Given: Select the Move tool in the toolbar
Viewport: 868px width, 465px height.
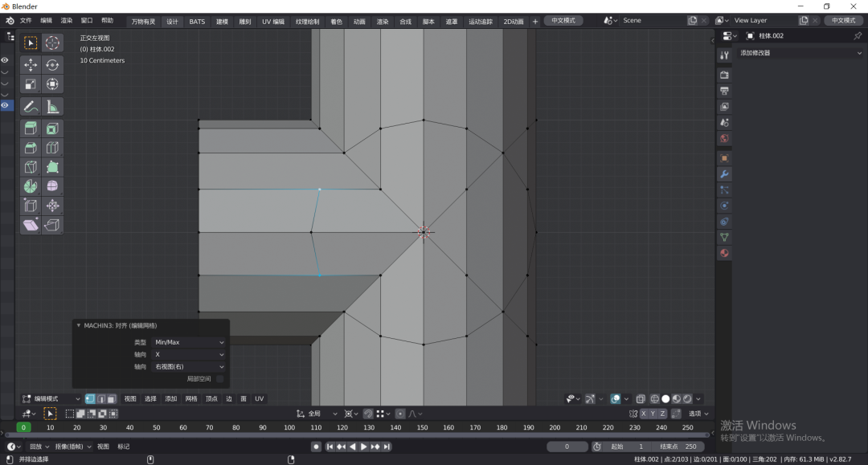Looking at the screenshot, I should (31, 65).
